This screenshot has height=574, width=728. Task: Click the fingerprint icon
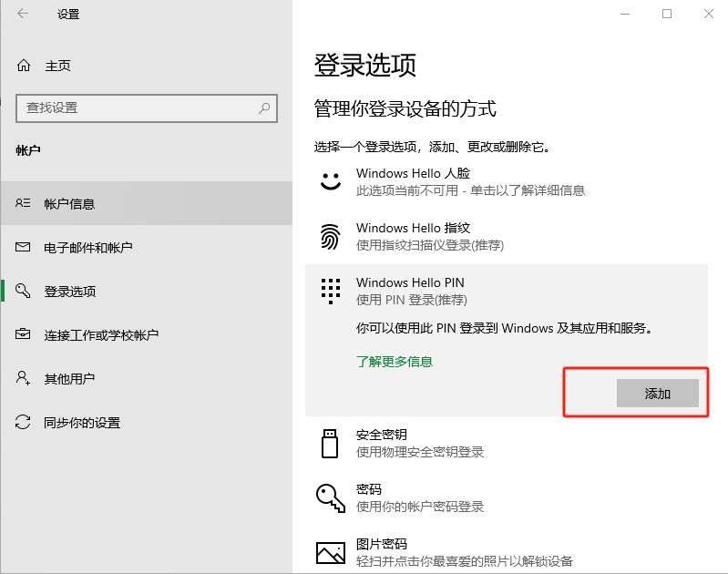tap(330, 236)
